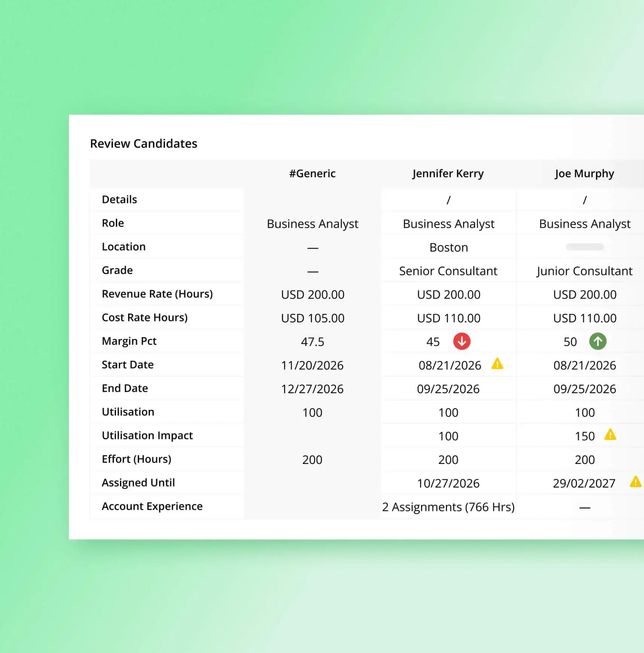Select the Jennifer Kerry column header
The image size is (644, 653).
pos(448,174)
